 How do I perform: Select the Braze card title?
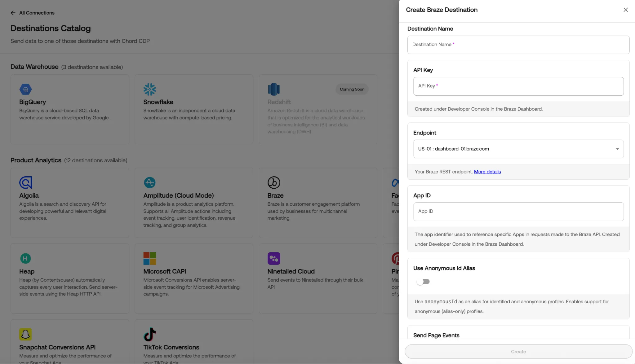pyautogui.click(x=275, y=195)
